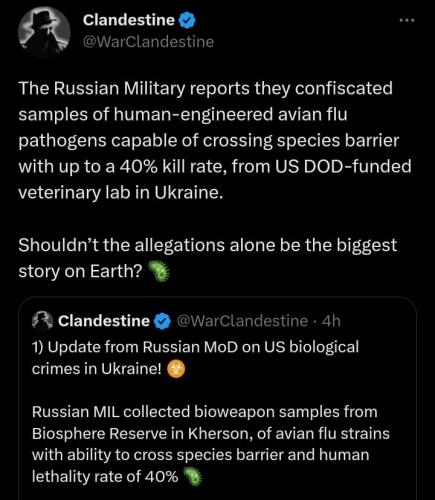The image size is (435, 500).
Task: Click the orange biohazard emoji after 'Ukraine!'
Action: pyautogui.click(x=175, y=369)
